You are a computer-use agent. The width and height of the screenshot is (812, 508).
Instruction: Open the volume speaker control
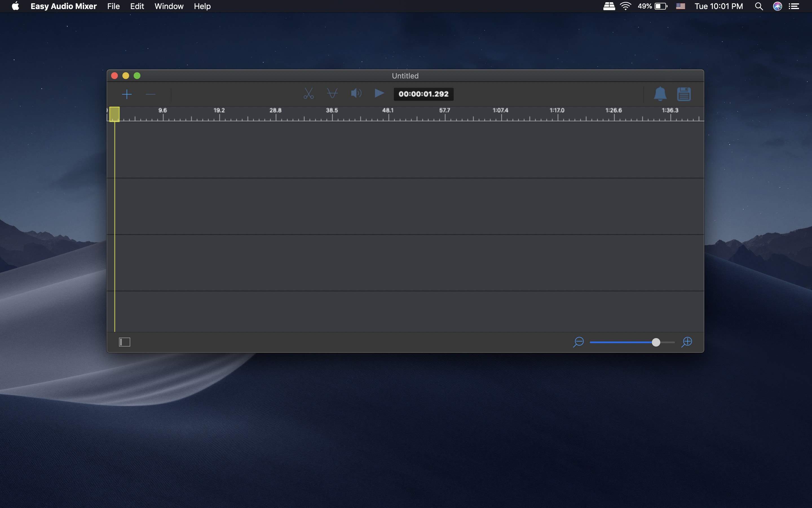point(356,93)
